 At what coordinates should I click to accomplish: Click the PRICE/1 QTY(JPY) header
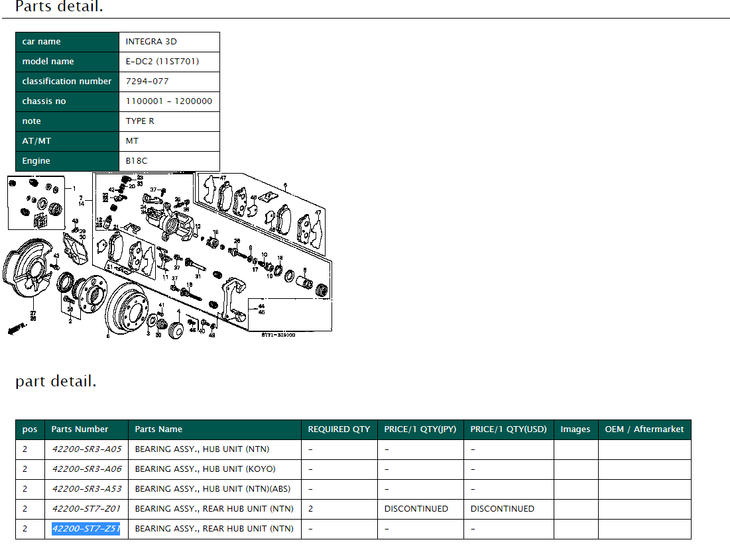(x=420, y=429)
